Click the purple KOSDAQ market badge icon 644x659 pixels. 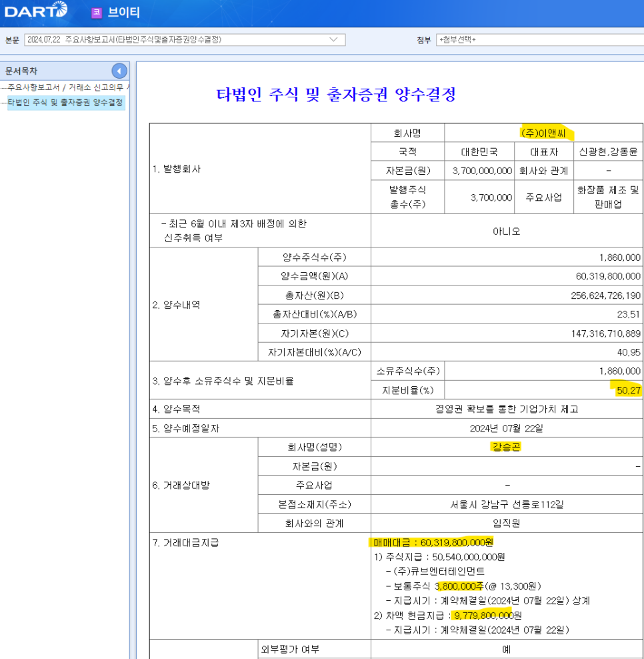[97, 13]
